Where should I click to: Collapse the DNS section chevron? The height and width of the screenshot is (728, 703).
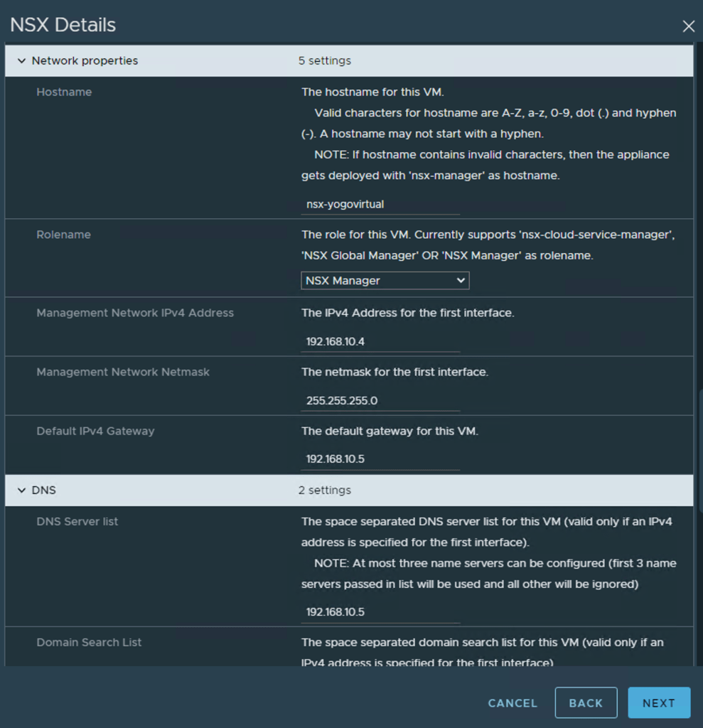click(x=21, y=491)
